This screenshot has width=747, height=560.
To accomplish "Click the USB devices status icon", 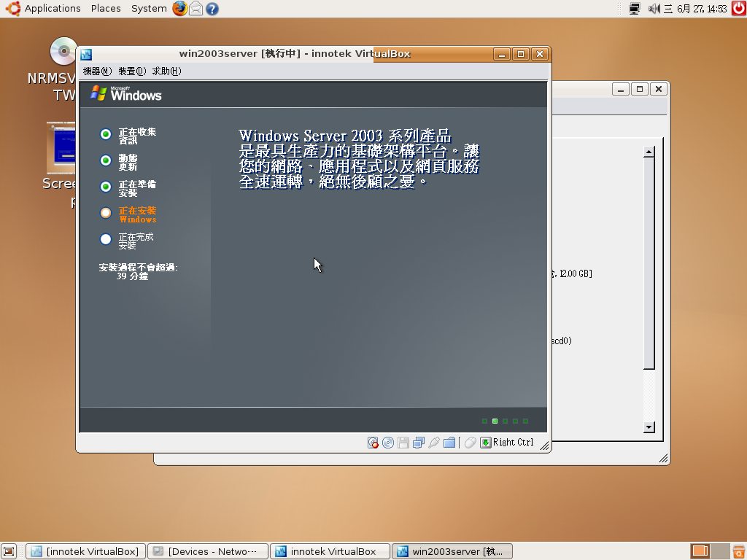I will 434,443.
